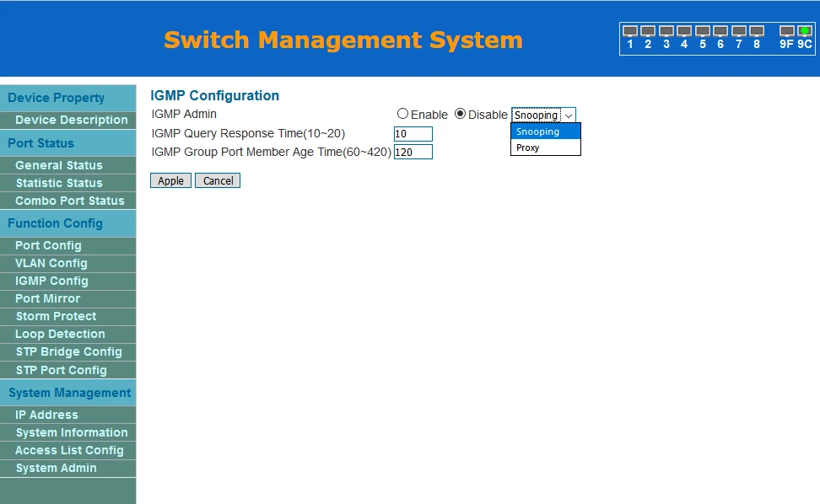
Task: Click the IGMP Query Response Time field
Action: click(x=413, y=134)
